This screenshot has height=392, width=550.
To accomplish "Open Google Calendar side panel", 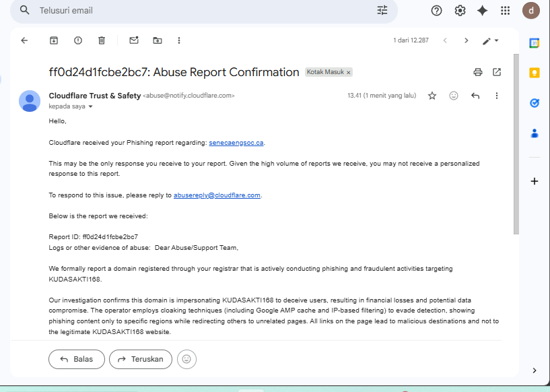I will tap(535, 43).
